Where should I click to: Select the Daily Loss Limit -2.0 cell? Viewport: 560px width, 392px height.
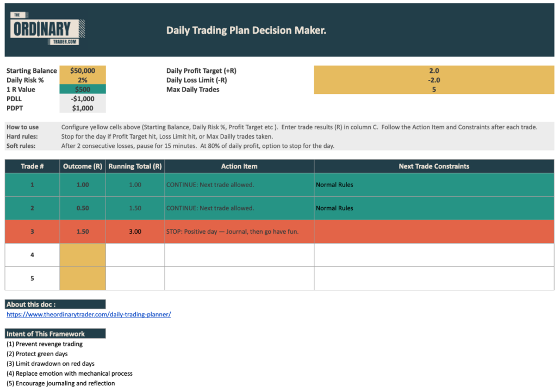434,80
